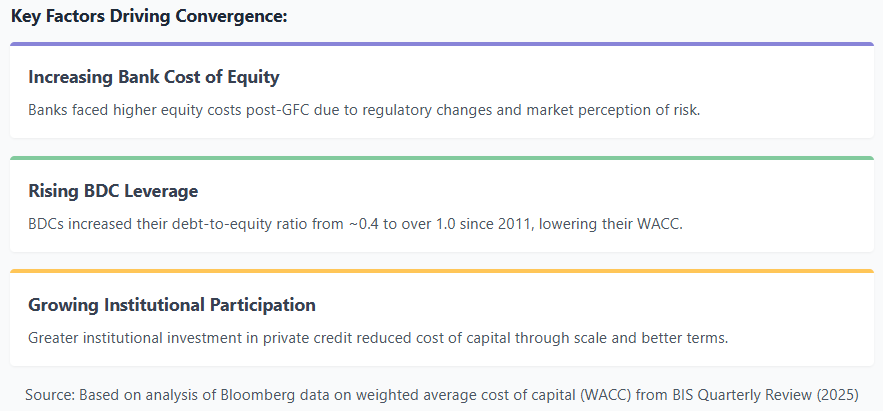Click the phrase 'regulatory changes' in the bank card

pyautogui.click(x=446, y=109)
